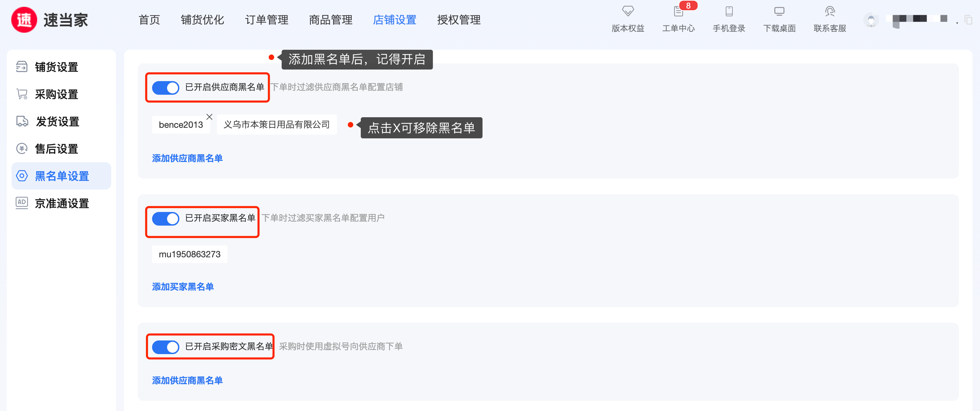
Task: Select the mu1950863273 buyer tag
Action: tap(190, 254)
